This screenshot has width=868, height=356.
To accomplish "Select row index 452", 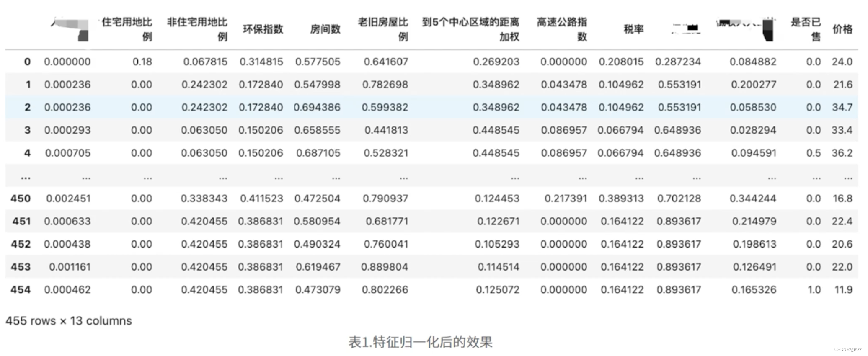I will pos(21,244).
